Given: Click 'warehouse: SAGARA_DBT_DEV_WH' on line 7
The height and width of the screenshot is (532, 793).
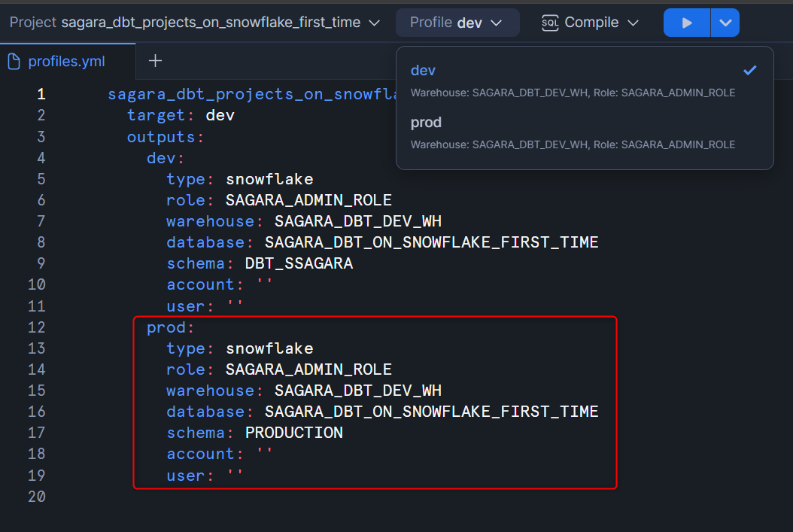Looking at the screenshot, I should point(304,221).
